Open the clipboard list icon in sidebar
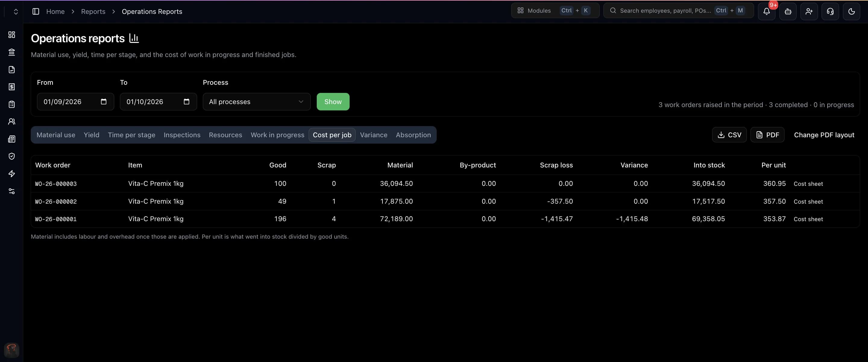868x362 pixels. pyautogui.click(x=11, y=104)
